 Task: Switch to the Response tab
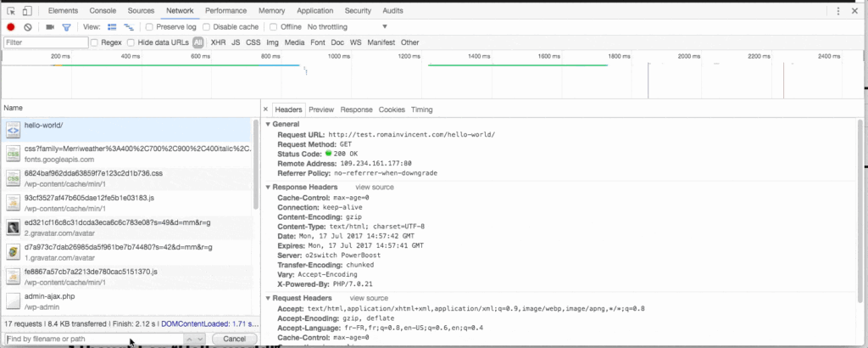[x=357, y=109]
